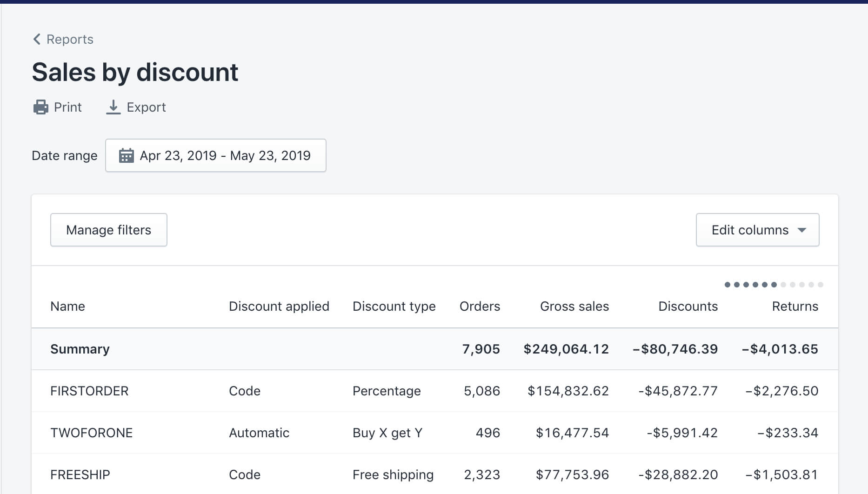
Task: Click returns value -$233.34
Action: point(788,433)
